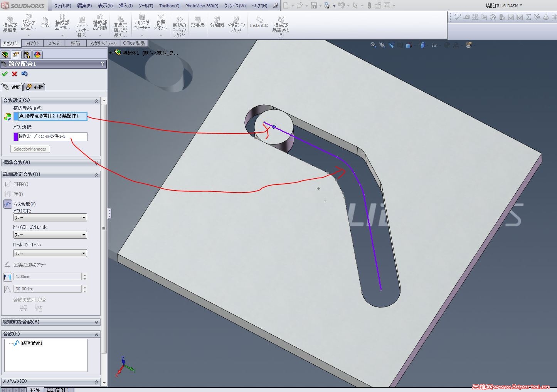Click the blue component vertex selection swatch
This screenshot has width=557, height=392.
coord(16,116)
